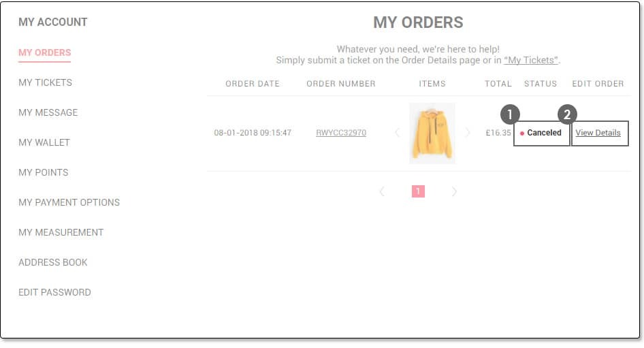Select page 1 in pagination

[x=418, y=191]
